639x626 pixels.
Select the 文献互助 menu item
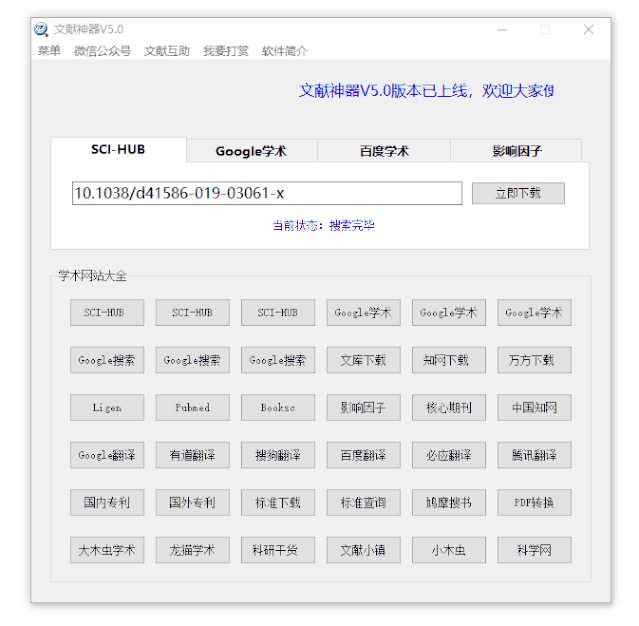(166, 51)
